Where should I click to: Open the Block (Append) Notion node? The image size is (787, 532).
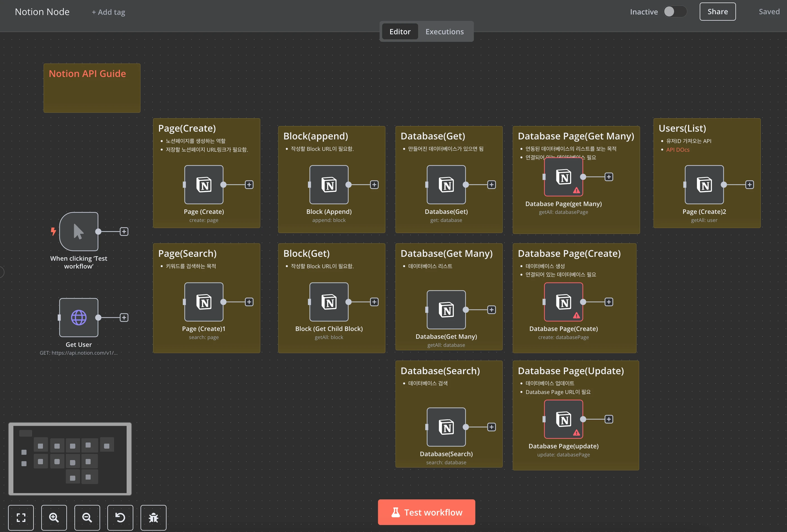(329, 185)
